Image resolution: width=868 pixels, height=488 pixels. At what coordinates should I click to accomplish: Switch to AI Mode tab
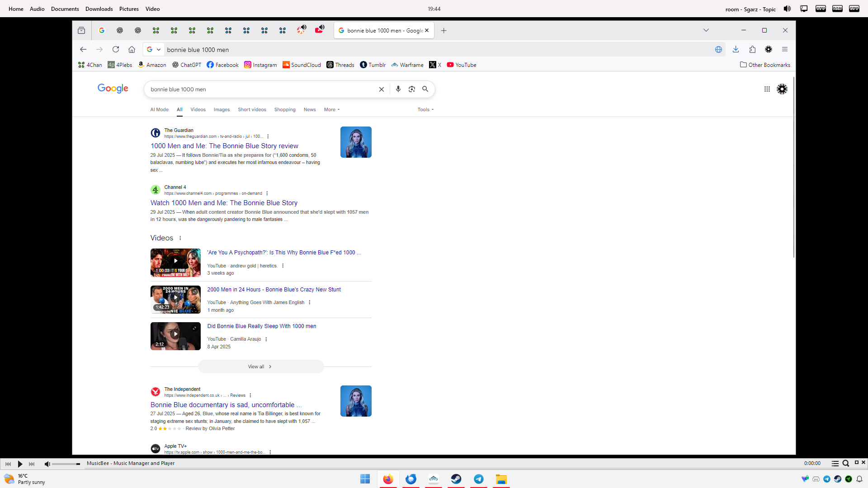point(160,110)
